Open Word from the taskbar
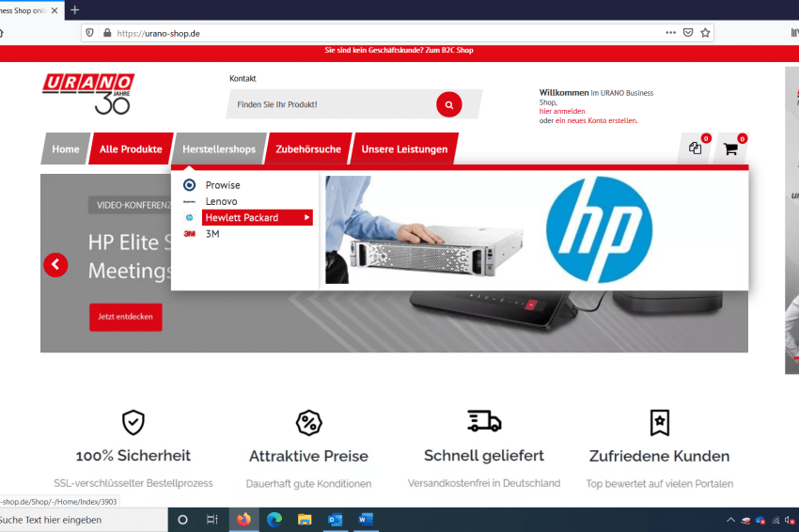799x532 pixels. 366,520
